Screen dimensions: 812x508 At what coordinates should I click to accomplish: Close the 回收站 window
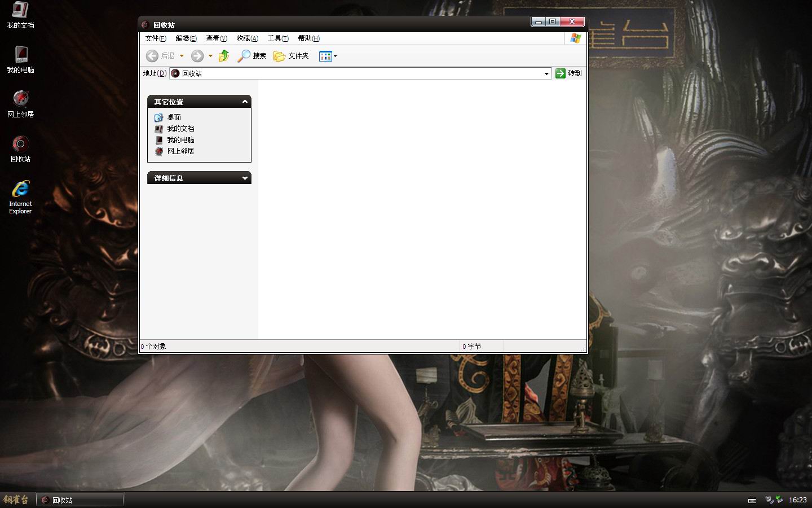[572, 21]
